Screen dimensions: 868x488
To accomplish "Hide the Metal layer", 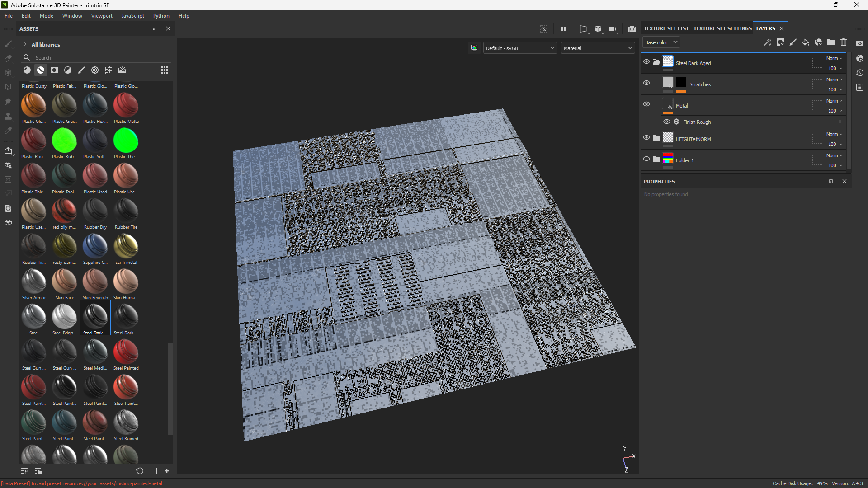I will click(646, 104).
